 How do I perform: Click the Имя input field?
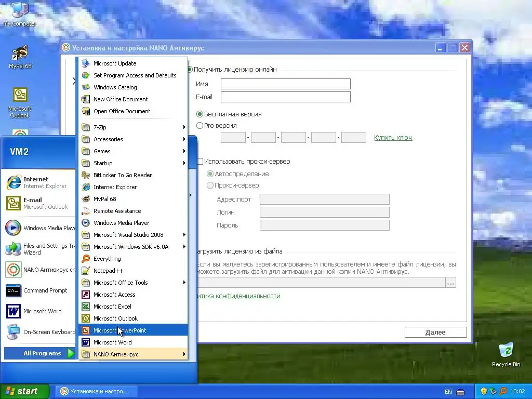click(286, 84)
